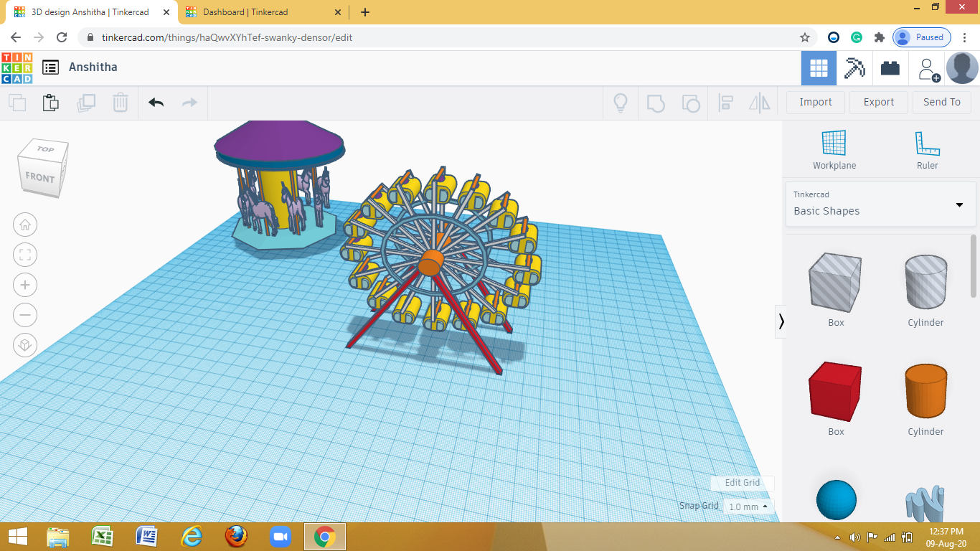Toggle orthographic perspective view
The image size is (980, 551).
pyautogui.click(x=25, y=345)
